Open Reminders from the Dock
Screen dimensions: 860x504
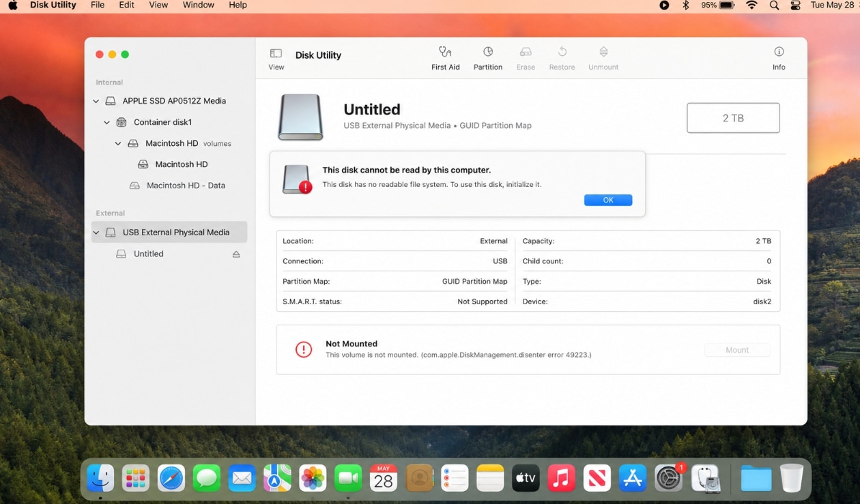(455, 478)
